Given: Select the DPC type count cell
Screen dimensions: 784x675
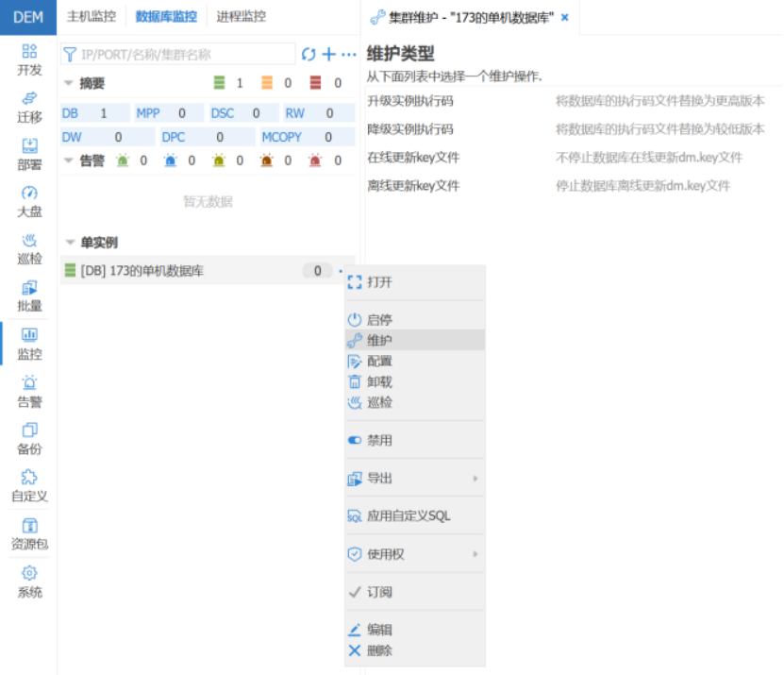Looking at the screenshot, I should point(208,137).
